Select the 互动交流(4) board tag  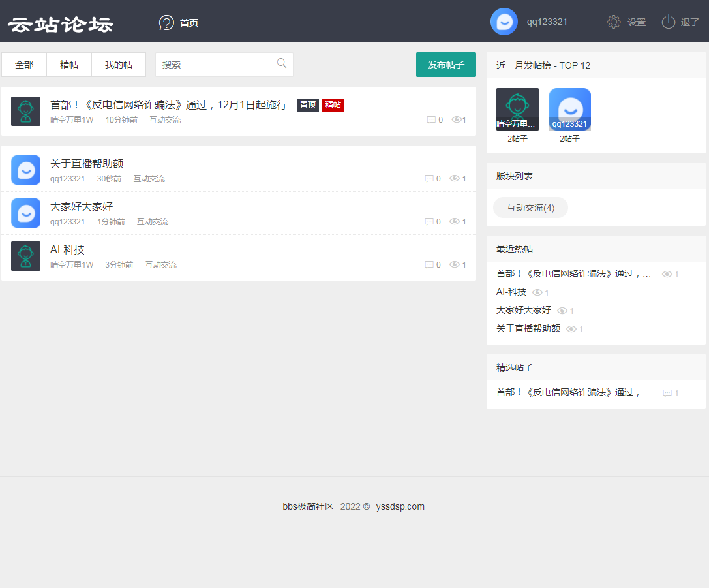pos(530,208)
